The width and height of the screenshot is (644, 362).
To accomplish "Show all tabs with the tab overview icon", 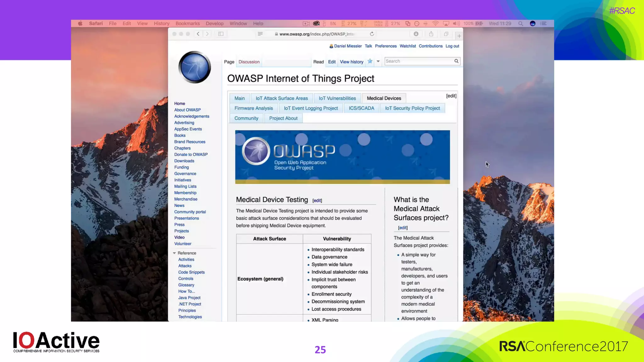I will click(x=446, y=34).
